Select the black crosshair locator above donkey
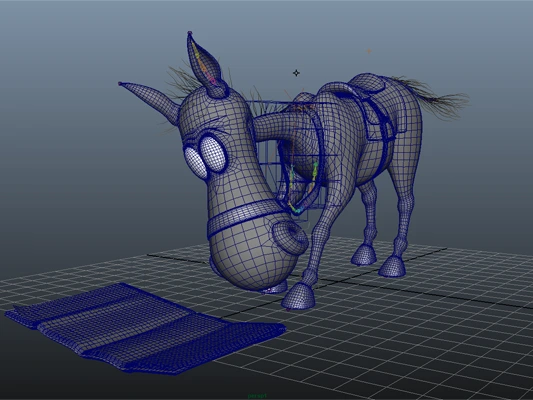Screen dimensions: 533x400 pos(296,73)
